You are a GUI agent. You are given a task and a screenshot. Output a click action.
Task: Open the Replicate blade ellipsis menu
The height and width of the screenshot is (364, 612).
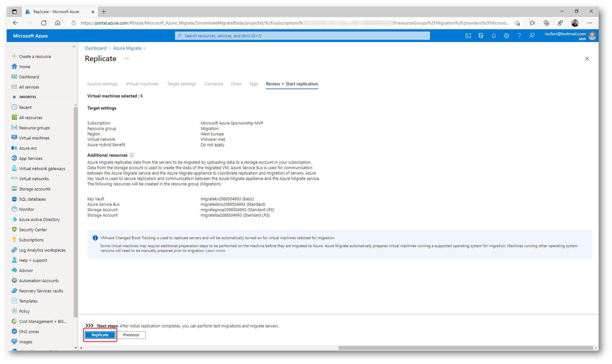coord(126,59)
